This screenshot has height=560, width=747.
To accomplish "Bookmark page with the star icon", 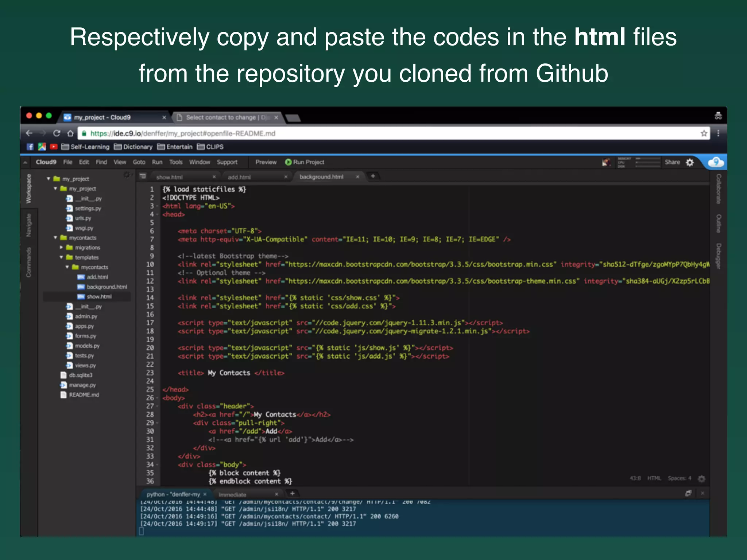I will [x=704, y=133].
